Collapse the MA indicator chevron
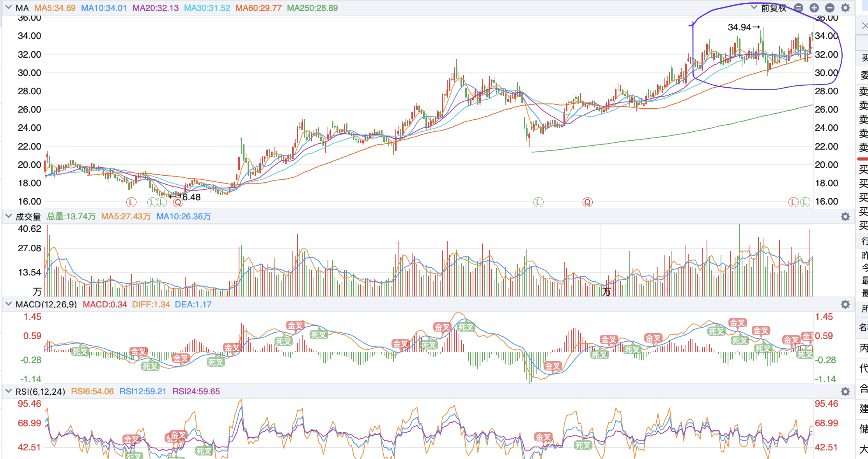 (9, 7)
